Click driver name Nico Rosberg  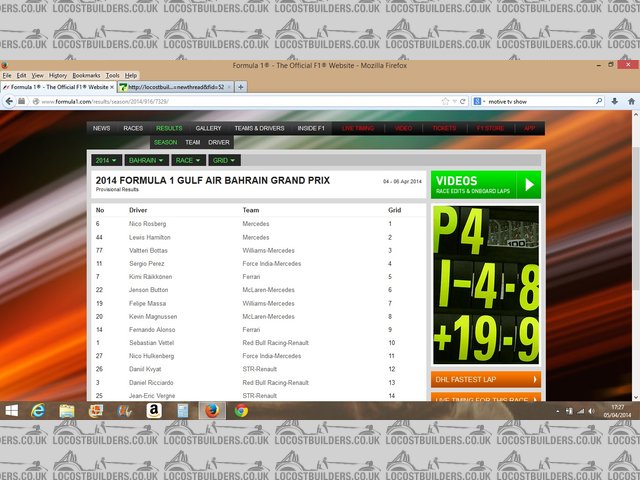(x=147, y=224)
